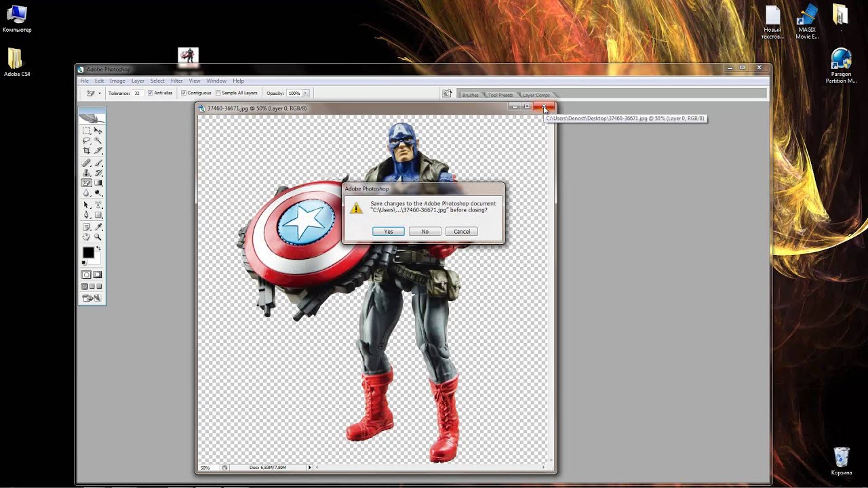
Task: Open the Filter menu
Action: coord(176,81)
